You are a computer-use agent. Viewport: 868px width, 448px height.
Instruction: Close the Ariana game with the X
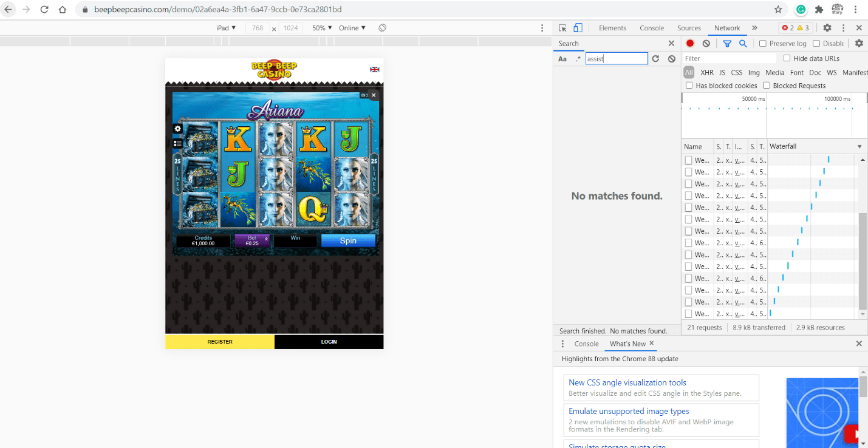click(x=374, y=95)
